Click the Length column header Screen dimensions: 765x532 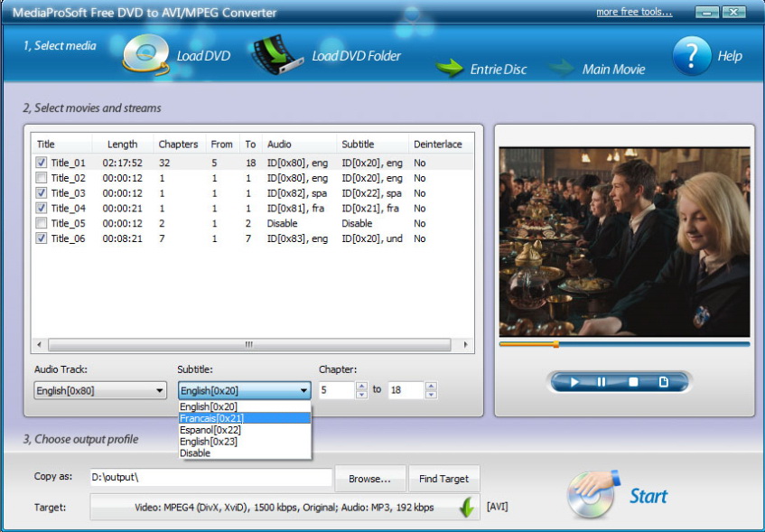tap(123, 144)
